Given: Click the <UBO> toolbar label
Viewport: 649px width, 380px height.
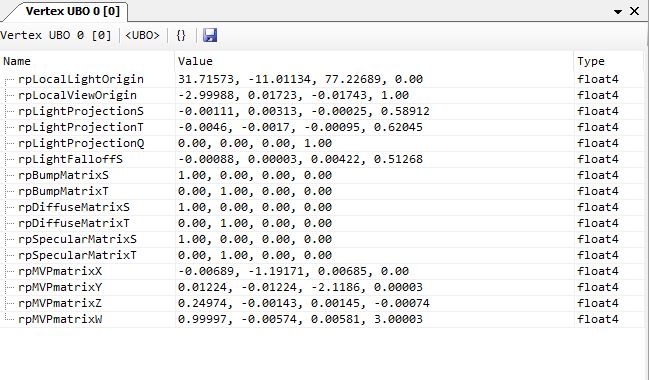Looking at the screenshot, I should click(142, 35).
